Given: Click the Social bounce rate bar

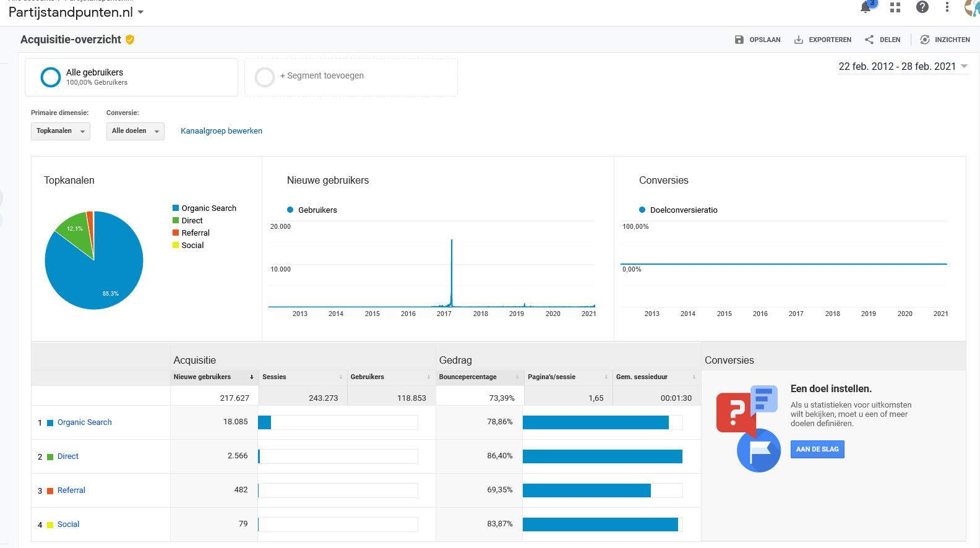Looking at the screenshot, I should [x=600, y=524].
